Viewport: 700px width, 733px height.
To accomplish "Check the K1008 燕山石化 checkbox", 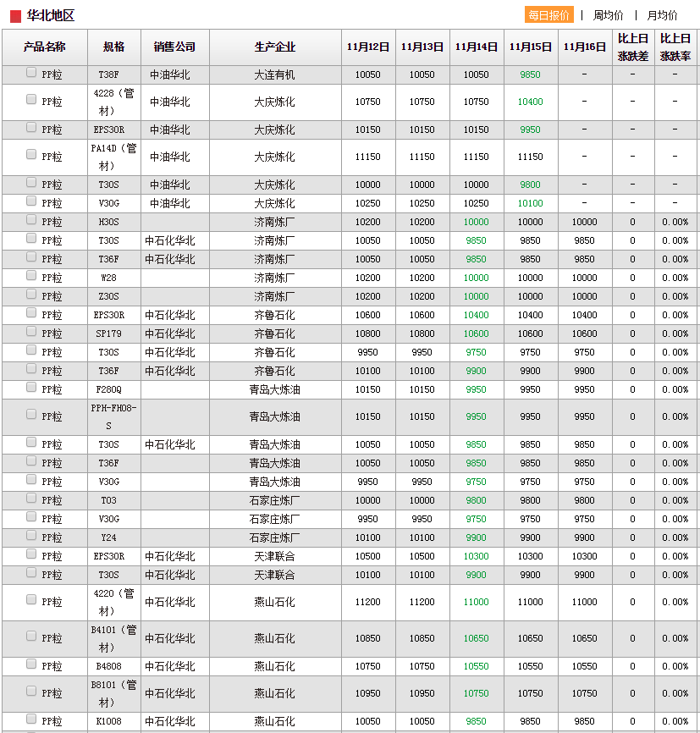I will pos(31,719).
